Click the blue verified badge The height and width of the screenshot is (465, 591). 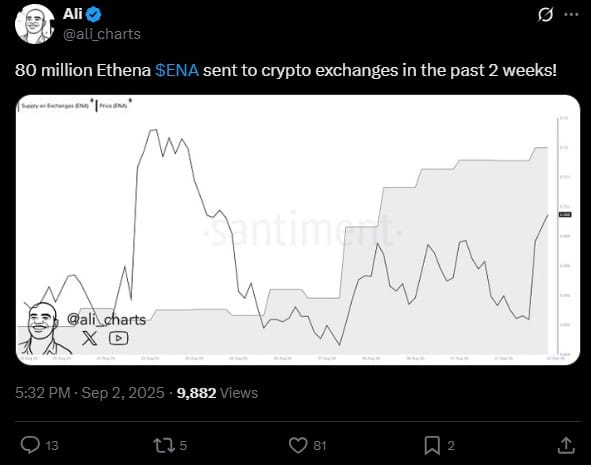pos(93,14)
